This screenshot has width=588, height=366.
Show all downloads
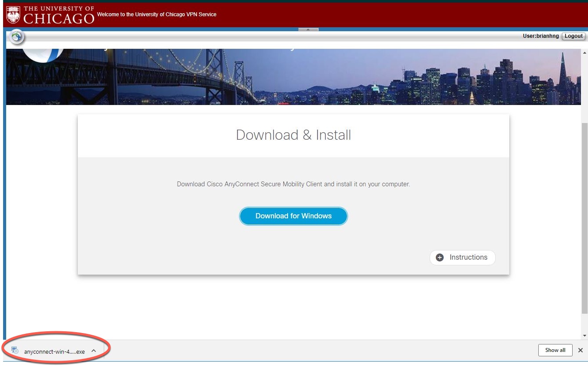pyautogui.click(x=555, y=350)
